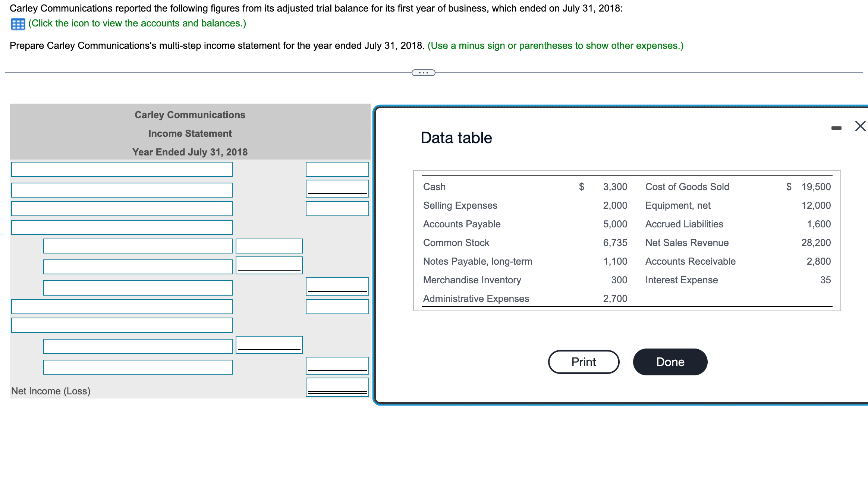Close the Data table dialog
This screenshot has width=868, height=498.
coord(860,126)
